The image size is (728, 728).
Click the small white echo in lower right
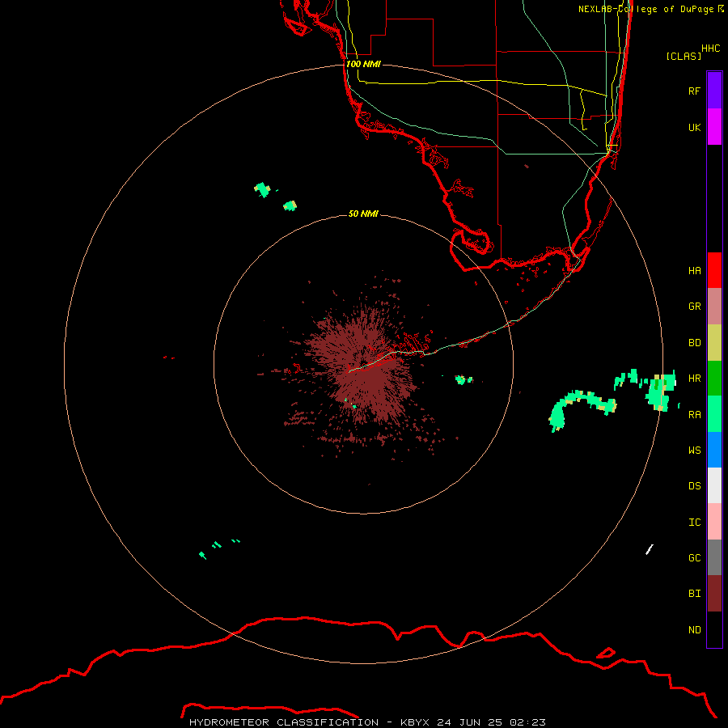click(x=650, y=549)
